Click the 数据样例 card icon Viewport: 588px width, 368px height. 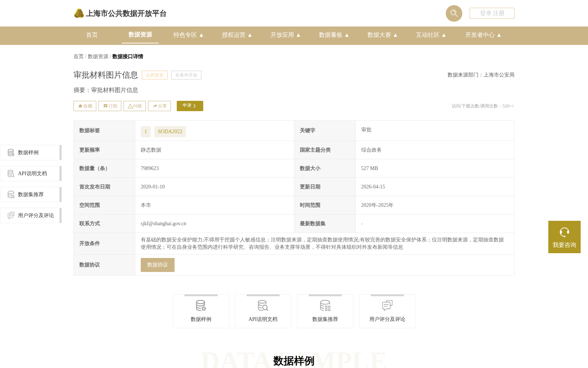point(201,305)
